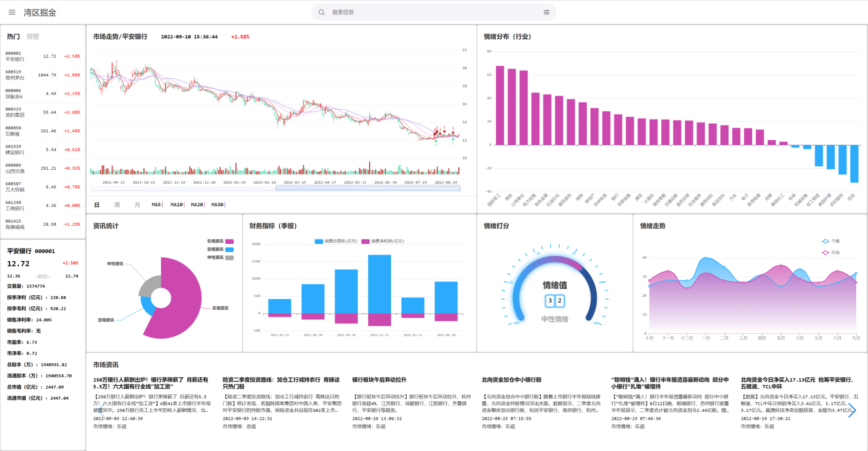Click the 2021-03-31 revenue bar

coord(280,306)
